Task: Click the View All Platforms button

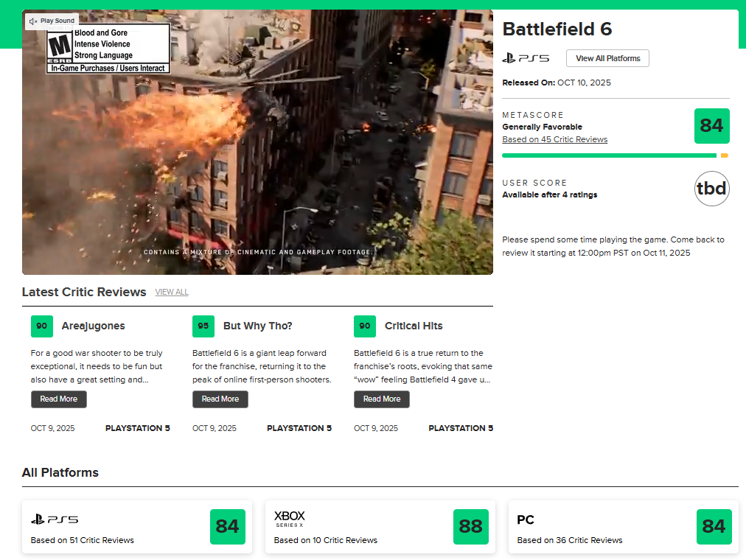Action: [607, 58]
